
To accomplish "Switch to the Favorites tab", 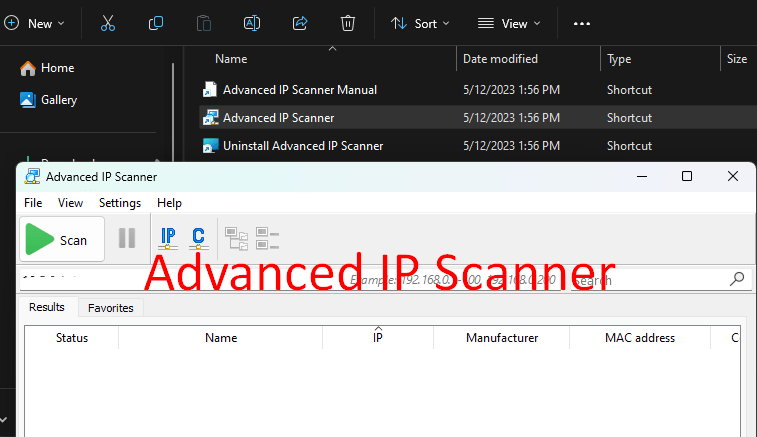I will coord(111,308).
